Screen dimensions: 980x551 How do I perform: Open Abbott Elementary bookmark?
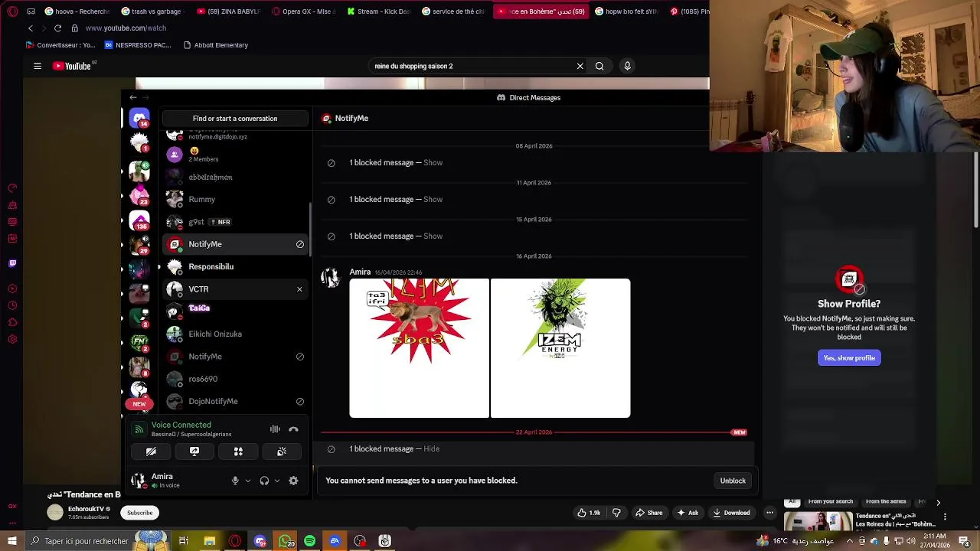(216, 45)
